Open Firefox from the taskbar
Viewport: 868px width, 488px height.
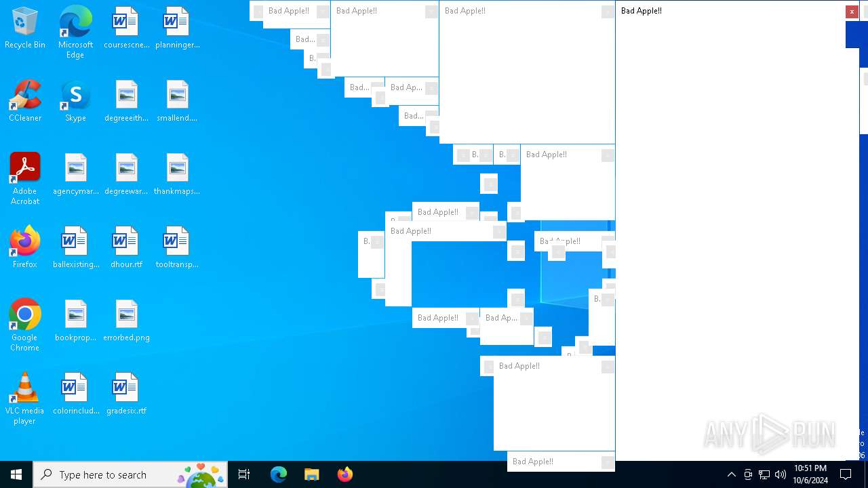click(344, 474)
